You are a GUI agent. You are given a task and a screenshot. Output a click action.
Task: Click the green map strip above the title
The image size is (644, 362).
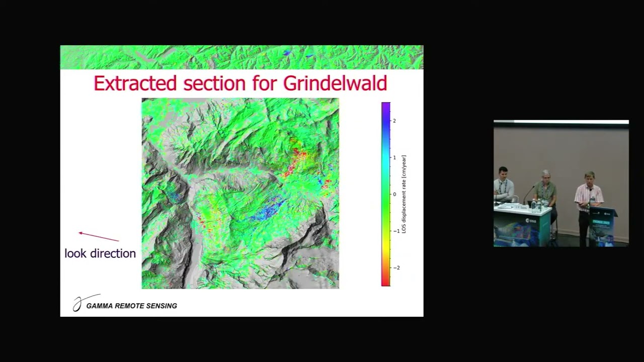(242, 57)
